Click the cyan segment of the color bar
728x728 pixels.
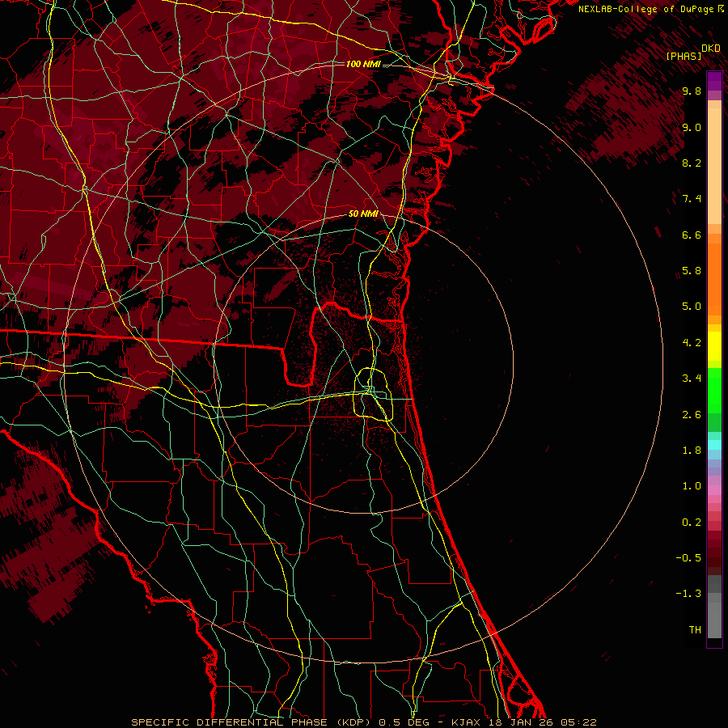coord(714,444)
